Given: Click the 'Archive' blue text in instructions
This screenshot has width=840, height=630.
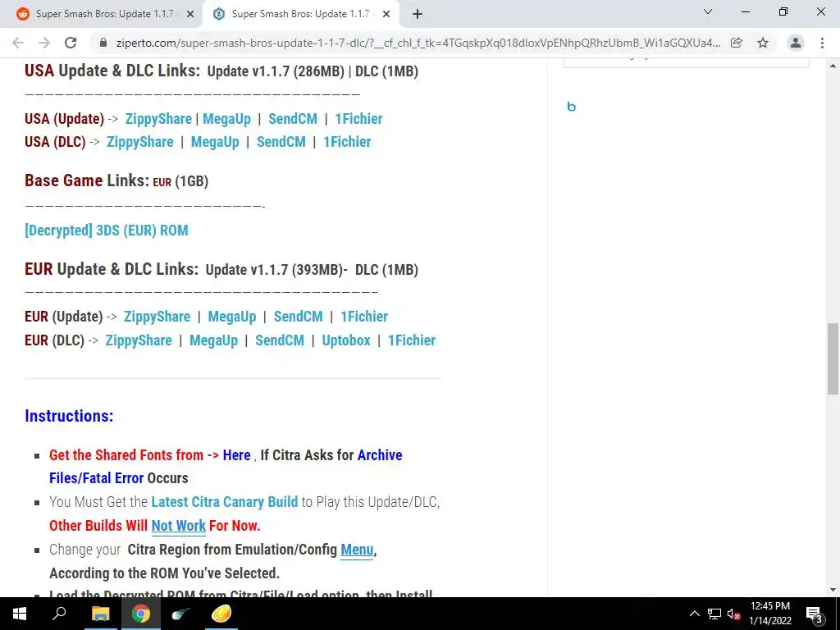Looking at the screenshot, I should coord(380,454).
